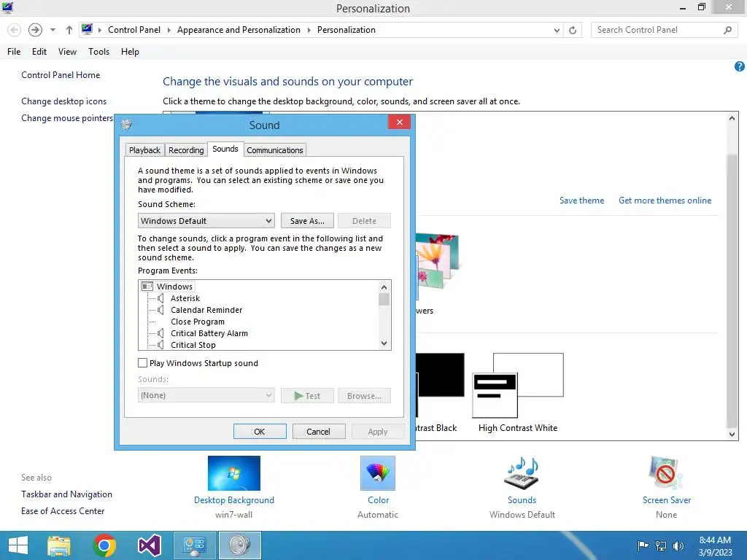The height and width of the screenshot is (560, 747).
Task: Select the High Contrast White theme
Action: (x=518, y=392)
